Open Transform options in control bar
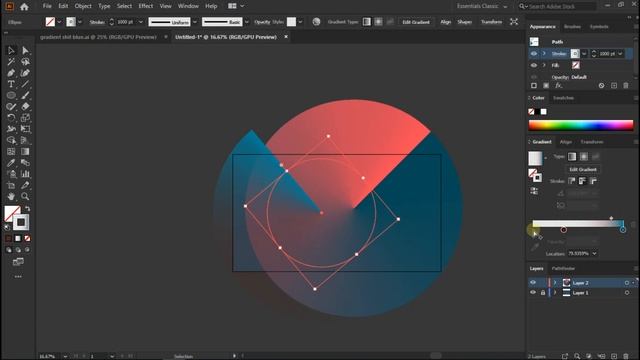Screen dimensions: 640x360 point(491,22)
